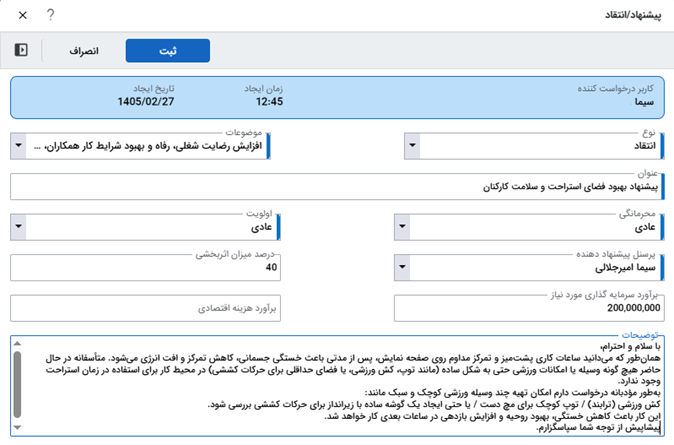Open the پرسنل پیشنهاد دهنده dropdown arrow
The image size is (674, 445).
(x=402, y=267)
